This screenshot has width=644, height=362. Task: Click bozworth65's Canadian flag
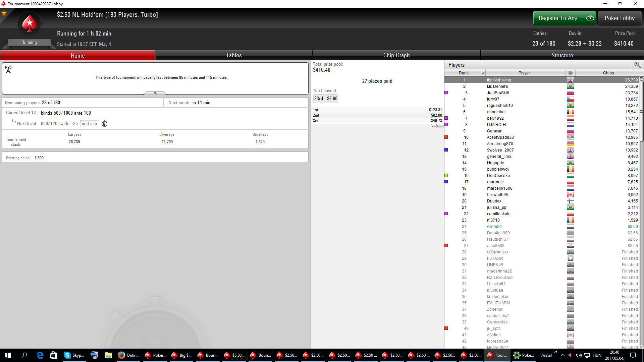point(570,195)
